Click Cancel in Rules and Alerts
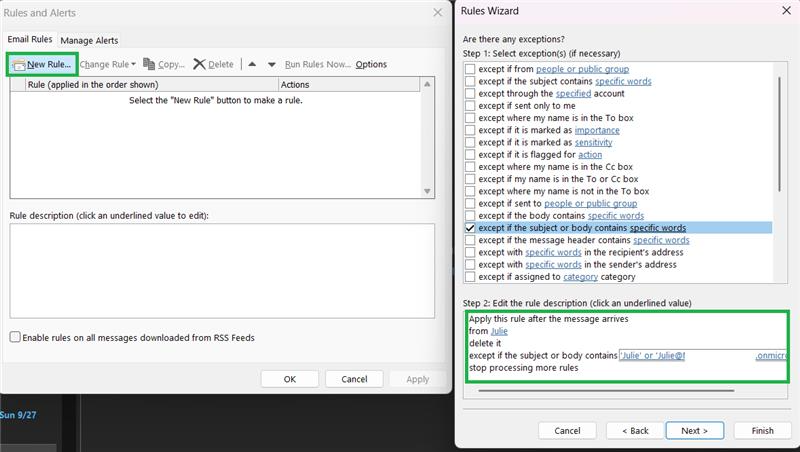Viewport: 800px width, 452px height. tap(354, 379)
